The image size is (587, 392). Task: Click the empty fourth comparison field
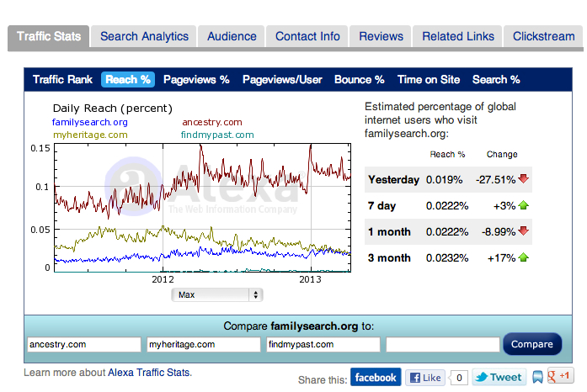(443, 345)
